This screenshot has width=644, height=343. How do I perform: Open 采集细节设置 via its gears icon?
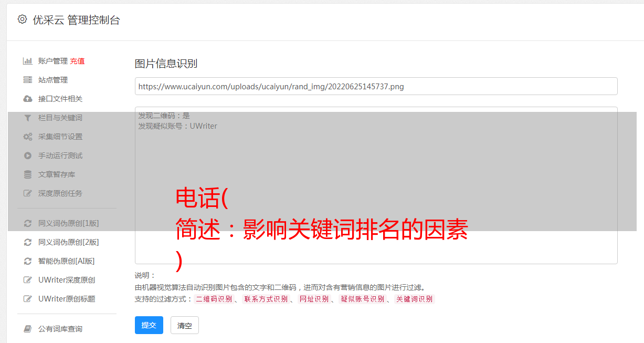(x=28, y=137)
